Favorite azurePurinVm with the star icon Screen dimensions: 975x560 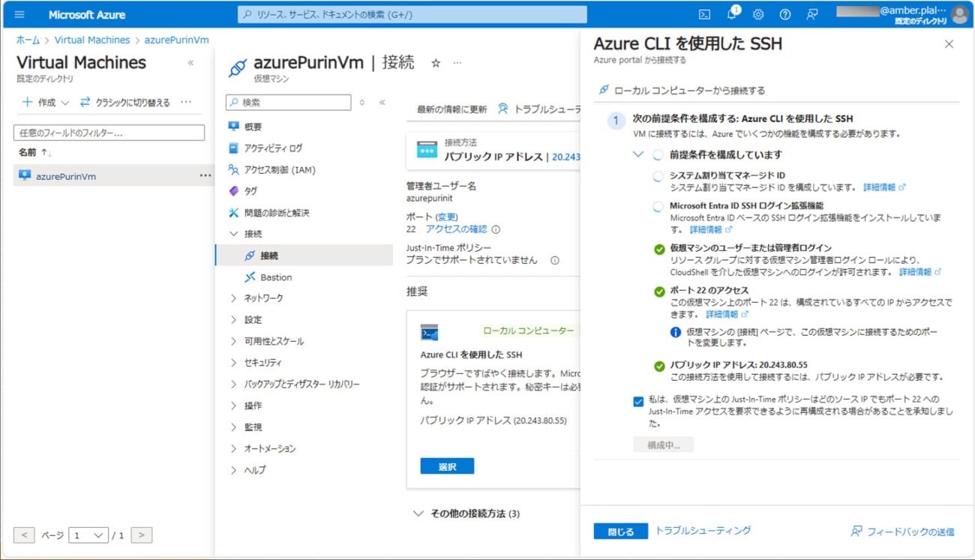pos(435,63)
